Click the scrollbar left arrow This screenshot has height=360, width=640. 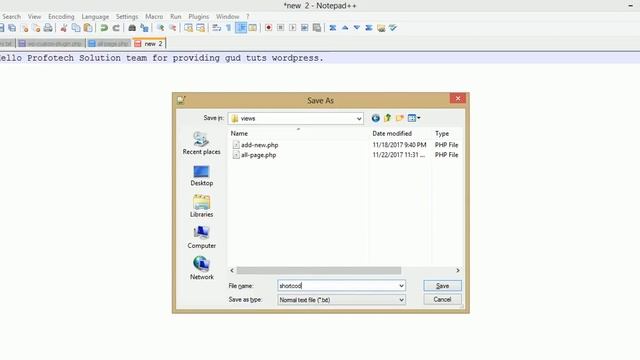pos(232,270)
